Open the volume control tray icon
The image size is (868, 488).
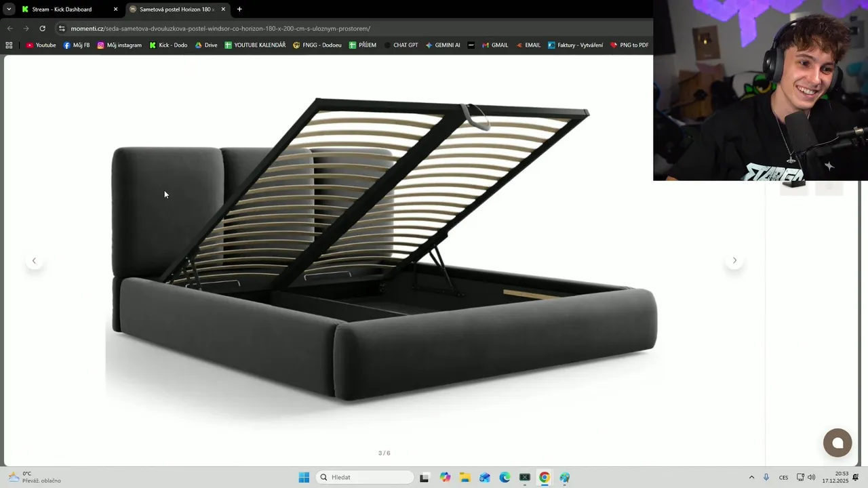point(812,477)
